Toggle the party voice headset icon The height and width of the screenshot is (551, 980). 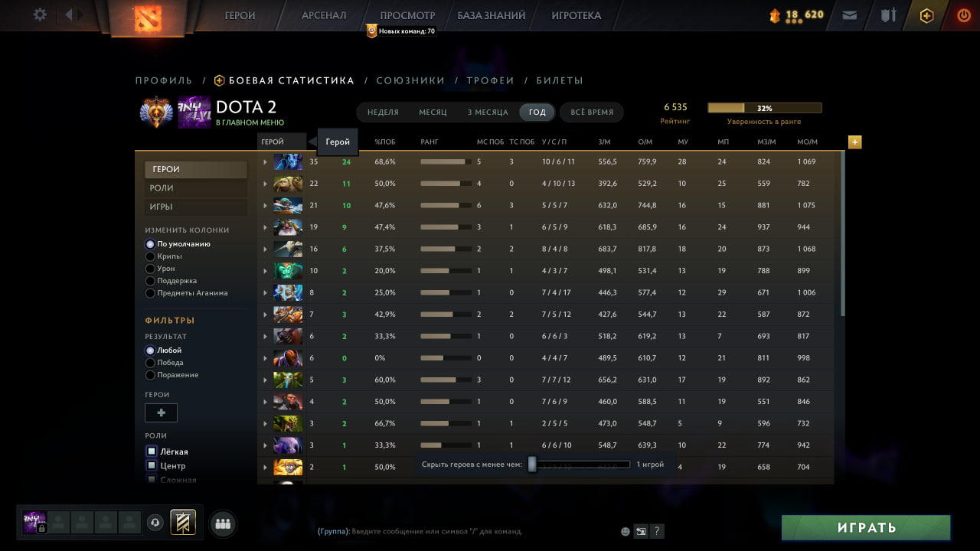click(x=155, y=522)
